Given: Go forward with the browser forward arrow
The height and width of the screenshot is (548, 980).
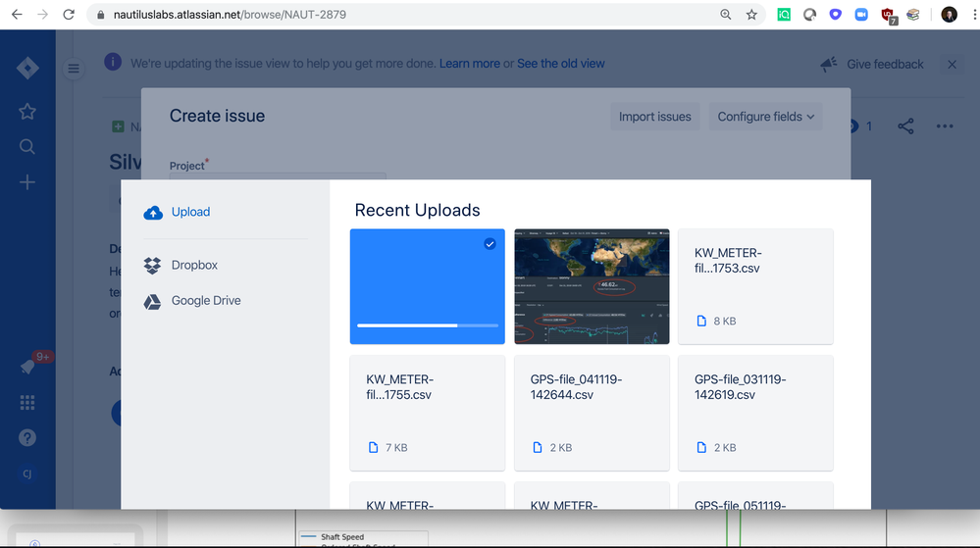Looking at the screenshot, I should pos(42,15).
